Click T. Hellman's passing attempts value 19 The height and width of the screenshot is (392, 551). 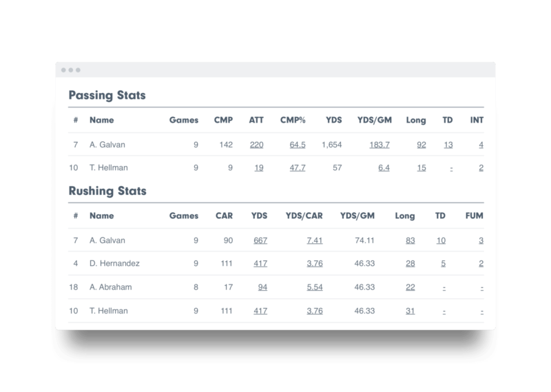coord(259,168)
